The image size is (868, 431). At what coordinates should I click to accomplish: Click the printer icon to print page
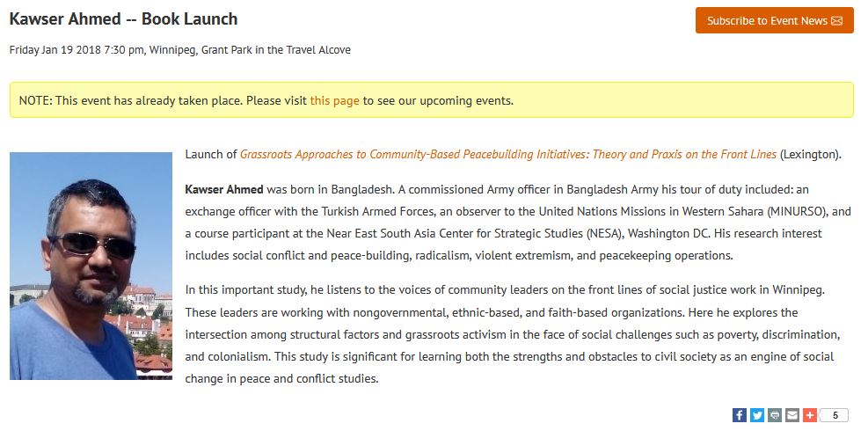(775, 415)
